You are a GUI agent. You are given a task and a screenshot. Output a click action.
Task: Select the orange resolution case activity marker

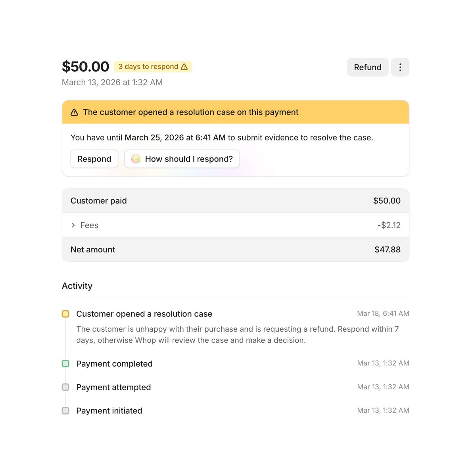(65, 314)
